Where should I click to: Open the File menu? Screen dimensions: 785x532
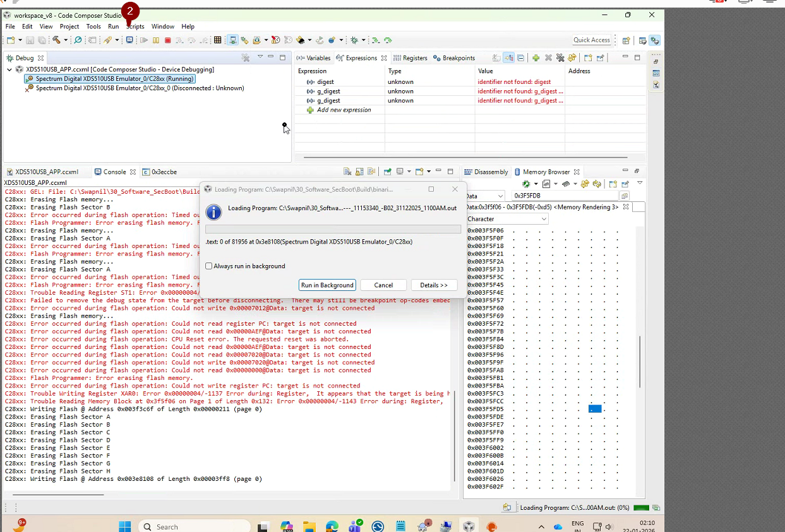coord(10,27)
